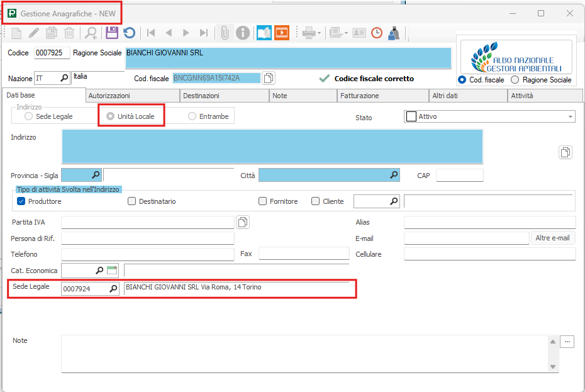Click the Undo/refresh arrow icon
The image size is (585, 392).
129,33
